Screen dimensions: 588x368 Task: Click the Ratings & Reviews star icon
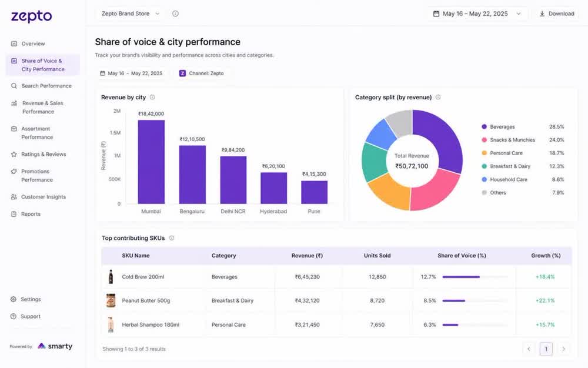[14, 154]
